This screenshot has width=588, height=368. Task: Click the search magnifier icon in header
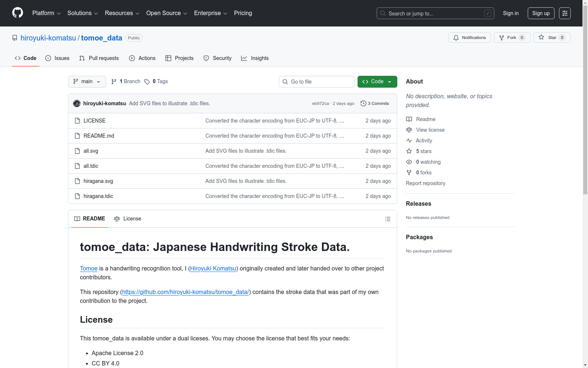pyautogui.click(x=383, y=13)
